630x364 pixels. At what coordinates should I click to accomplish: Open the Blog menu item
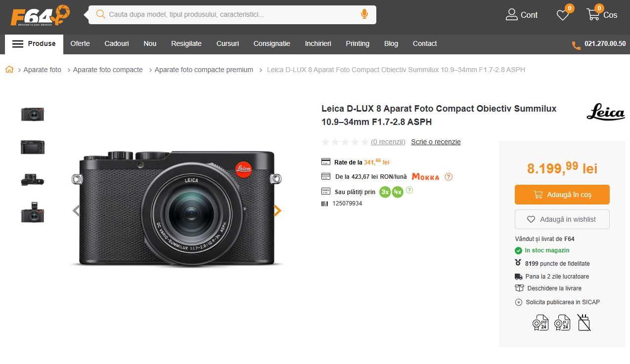(391, 43)
